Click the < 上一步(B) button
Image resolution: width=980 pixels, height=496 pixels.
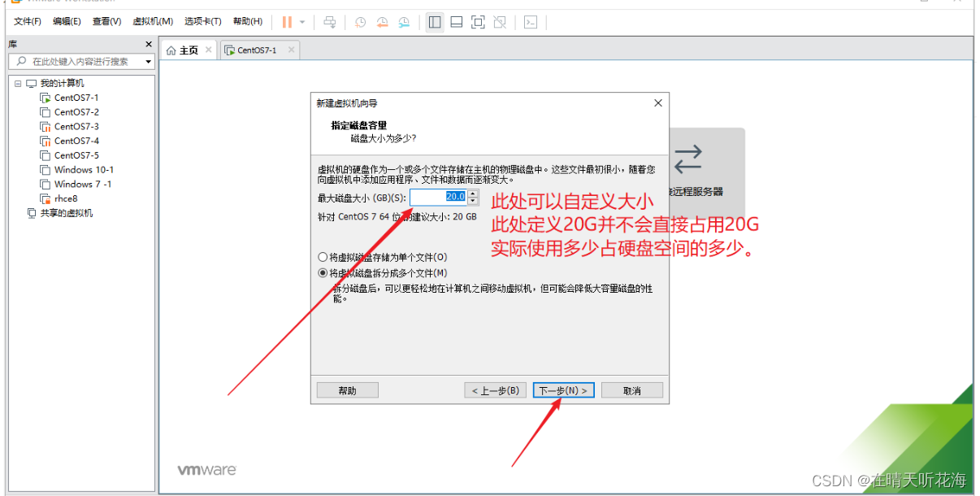[496, 390]
